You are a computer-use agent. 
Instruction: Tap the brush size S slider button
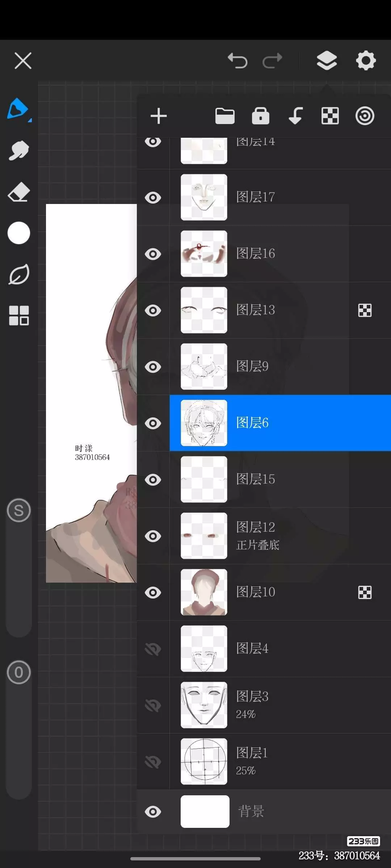tap(19, 510)
